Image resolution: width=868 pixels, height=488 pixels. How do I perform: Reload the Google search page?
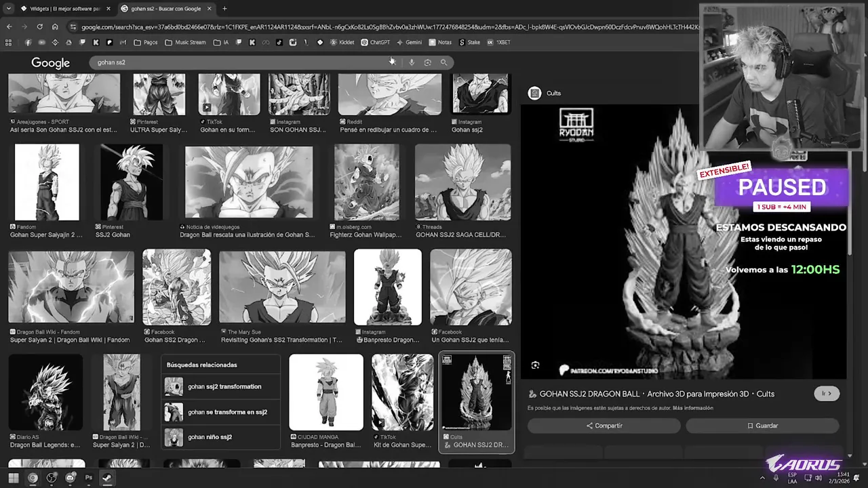[x=39, y=27]
